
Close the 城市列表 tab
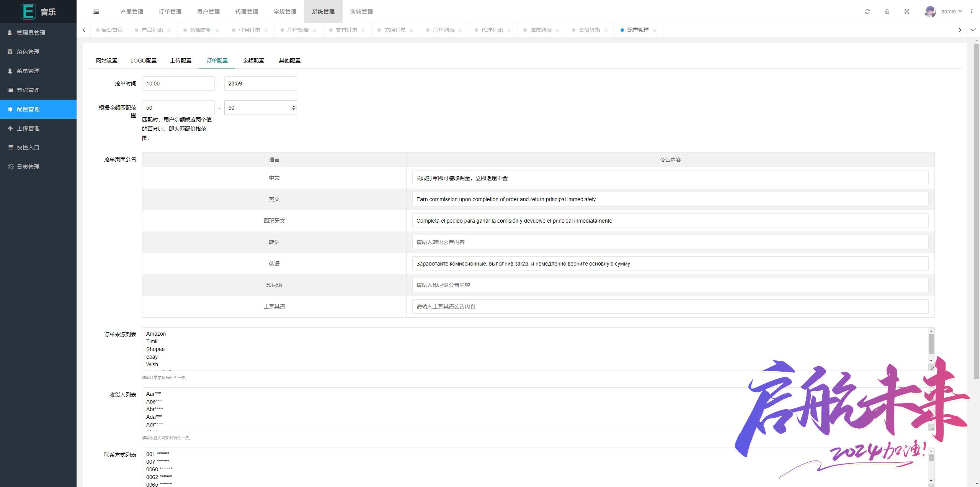point(558,30)
